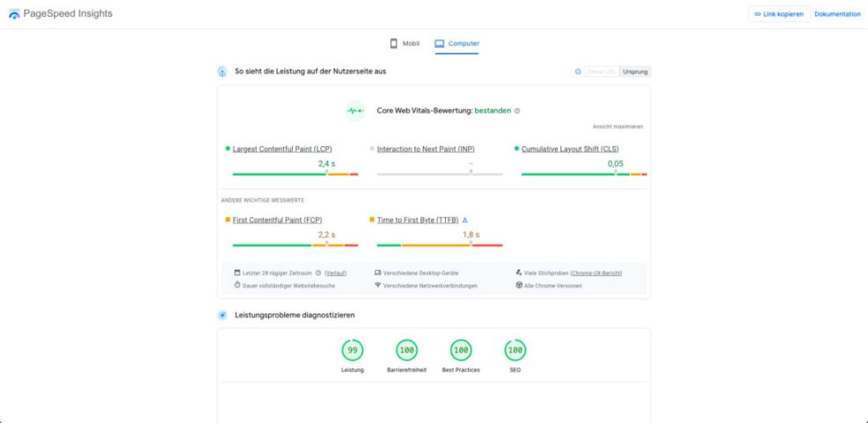868x423 pixels.
Task: Click the orange square before Time to First Byte
Action: 372,219
